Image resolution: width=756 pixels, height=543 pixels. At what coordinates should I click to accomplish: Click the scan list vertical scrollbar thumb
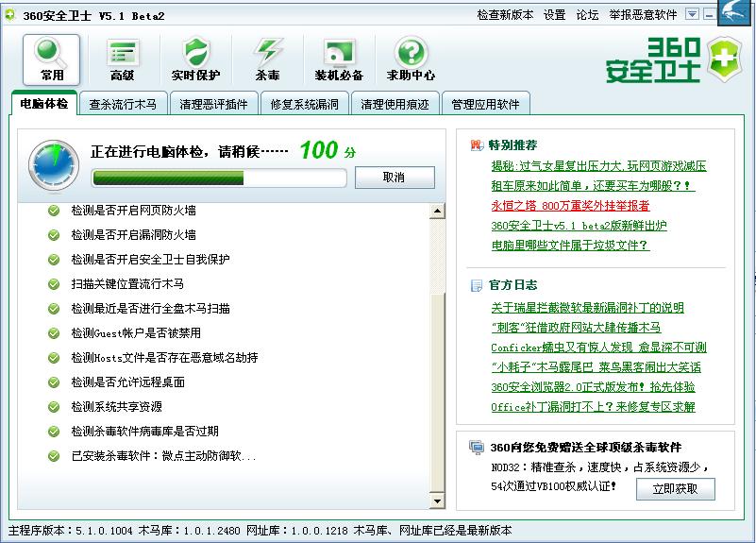point(437,392)
